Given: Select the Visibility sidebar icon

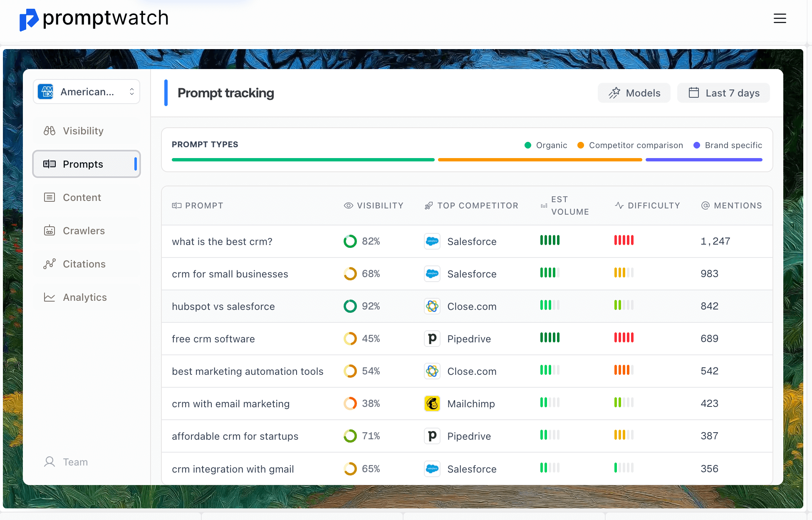Looking at the screenshot, I should click(x=49, y=131).
